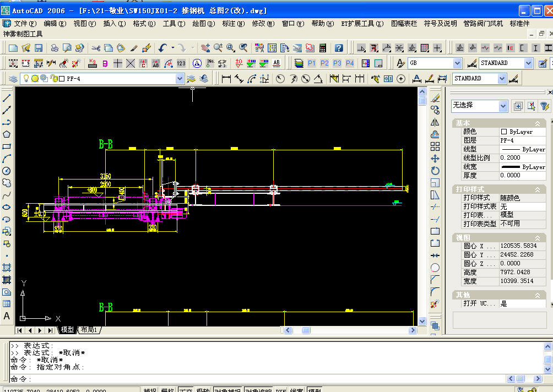Collapse the 基本 section in Properties
This screenshot has width=553, height=392.
(x=538, y=123)
